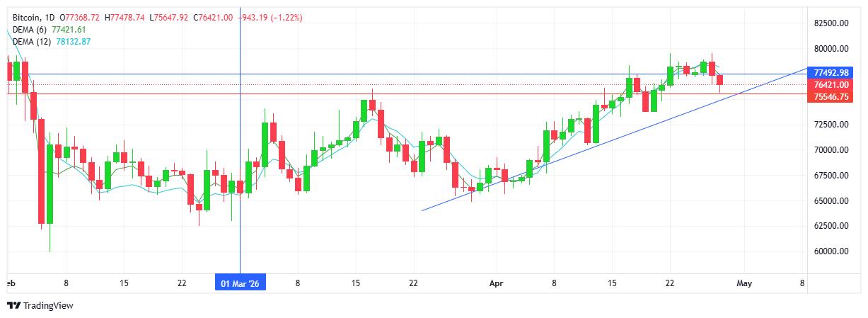
Task: Click 70000.00 on the price scale
Action: (x=831, y=150)
